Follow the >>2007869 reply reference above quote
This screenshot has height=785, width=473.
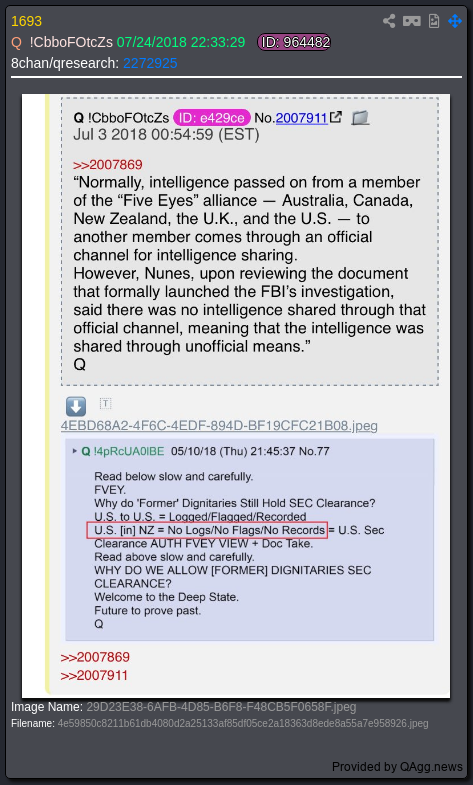[108, 165]
